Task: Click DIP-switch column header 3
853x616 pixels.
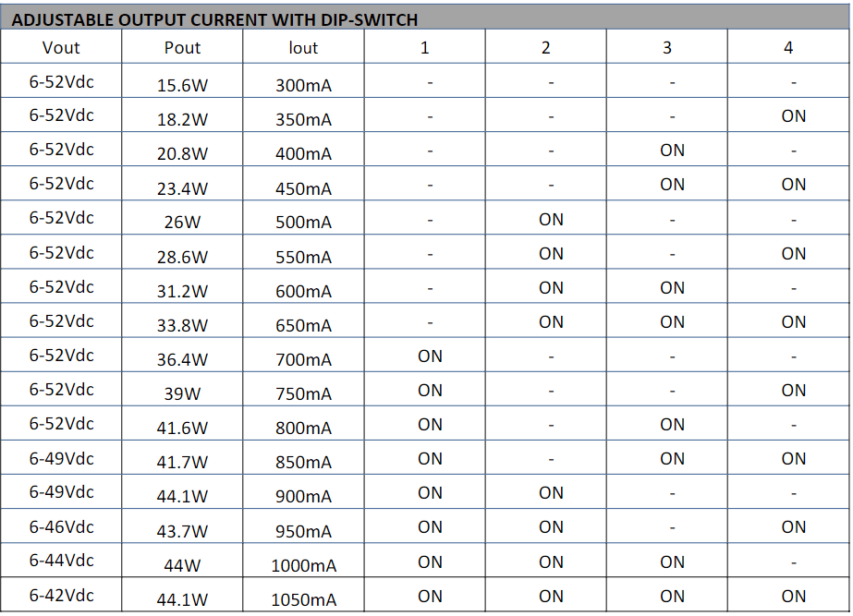Action: pos(667,48)
